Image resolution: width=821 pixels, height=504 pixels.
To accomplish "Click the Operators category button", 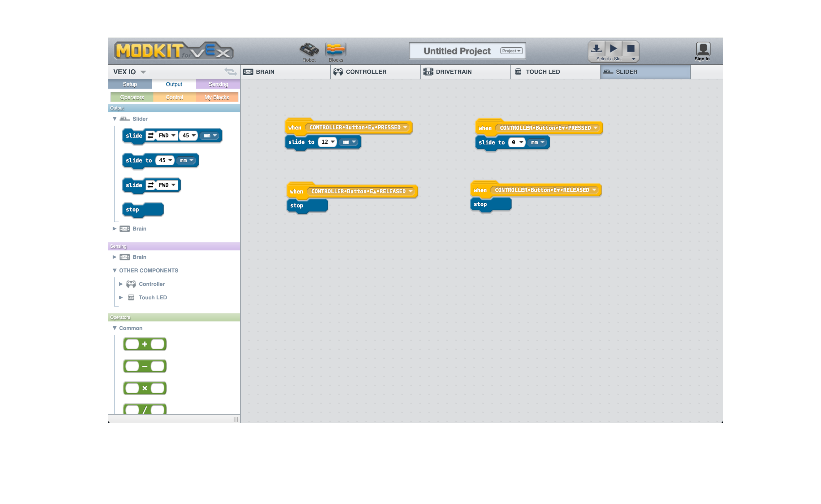I will point(132,97).
